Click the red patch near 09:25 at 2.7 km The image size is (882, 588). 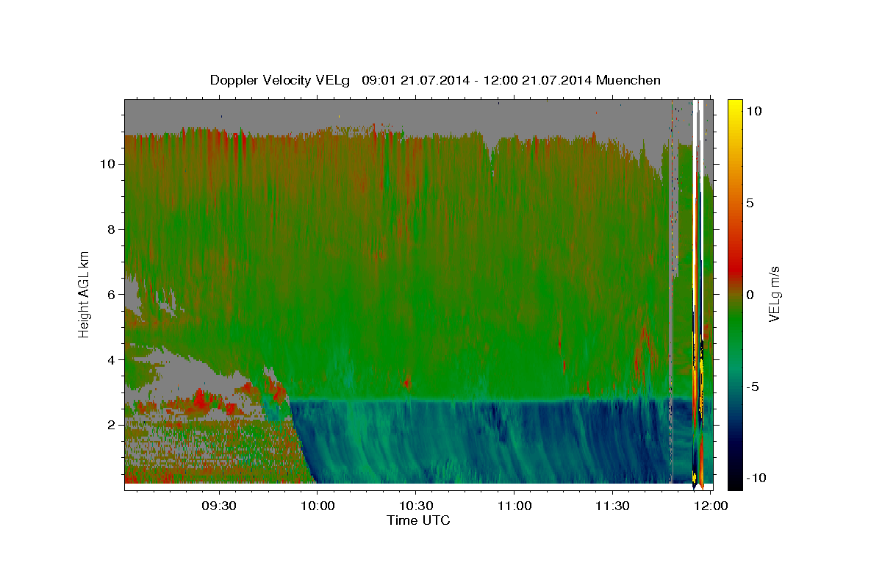pyautogui.click(x=200, y=401)
